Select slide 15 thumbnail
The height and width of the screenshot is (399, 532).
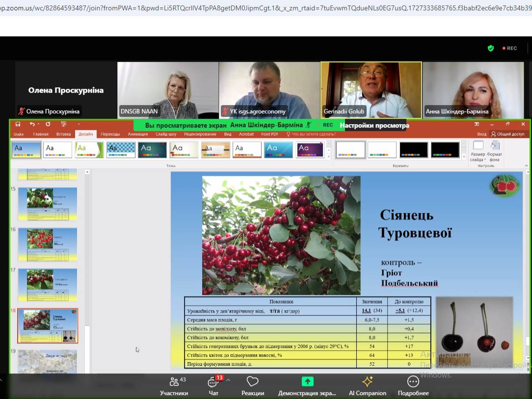tap(48, 204)
